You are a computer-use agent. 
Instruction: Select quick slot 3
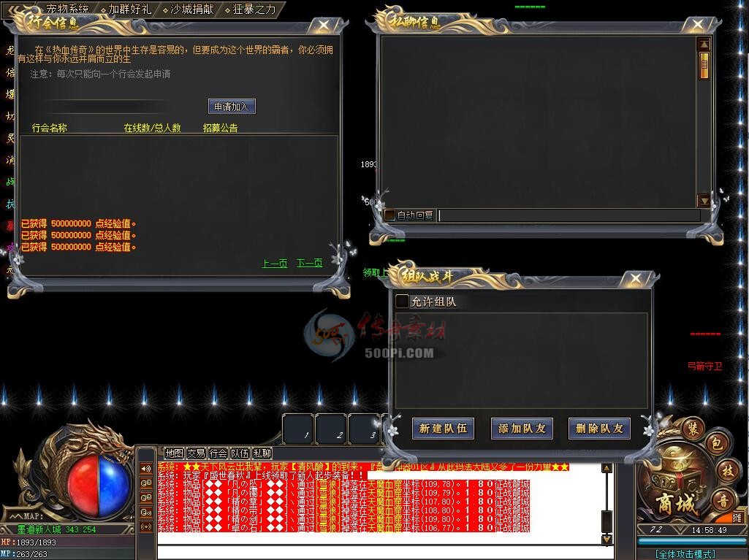pos(365,429)
